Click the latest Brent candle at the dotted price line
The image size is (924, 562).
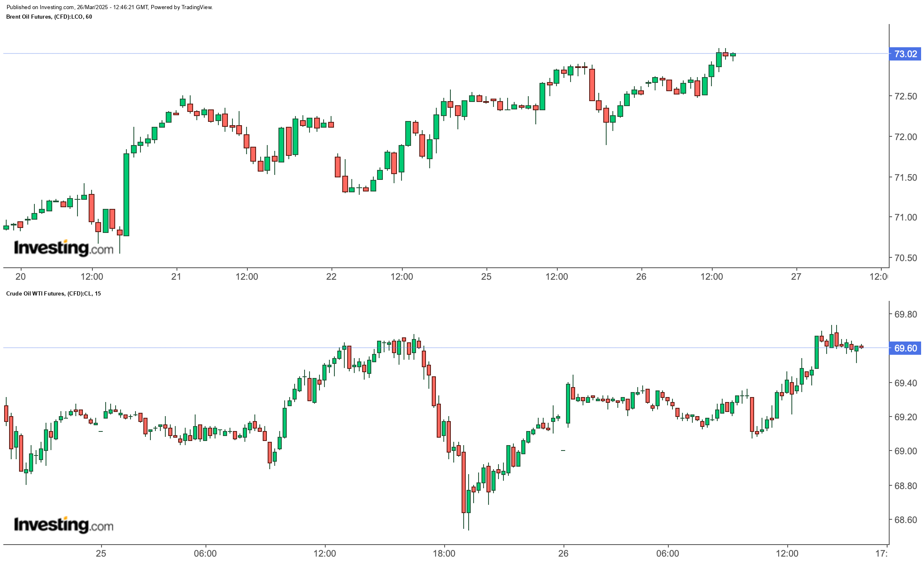point(733,55)
